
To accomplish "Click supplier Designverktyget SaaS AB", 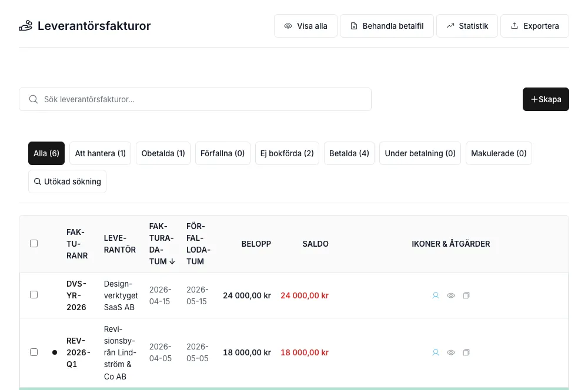I will pos(121,295).
